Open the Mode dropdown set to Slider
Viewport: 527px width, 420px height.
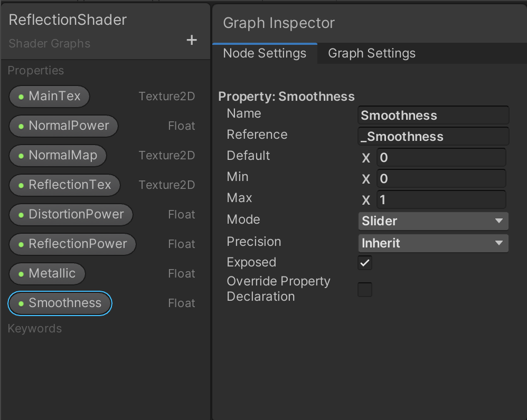tap(433, 221)
